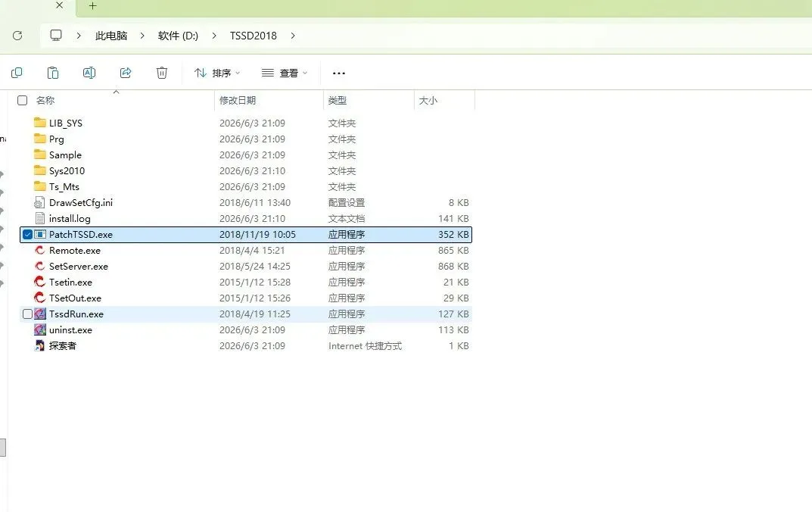Image resolution: width=812 pixels, height=512 pixels.
Task: Click the install.log file icon
Action: [x=40, y=218]
